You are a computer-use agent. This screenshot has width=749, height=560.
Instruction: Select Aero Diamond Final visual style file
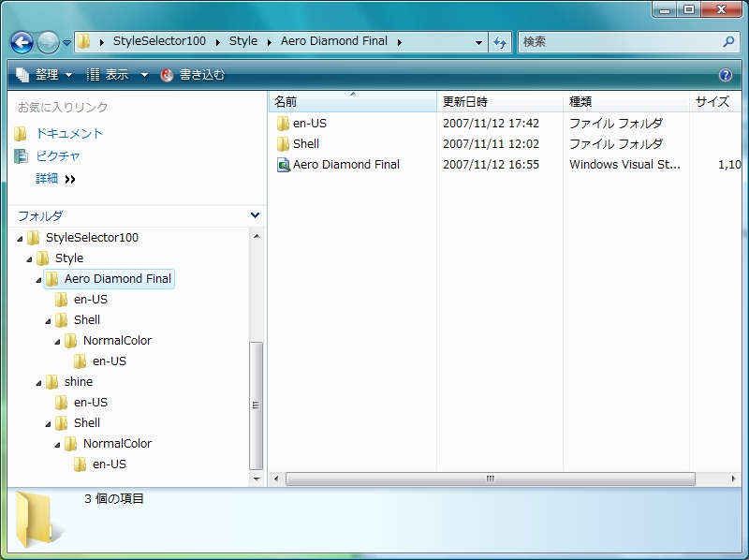345,165
